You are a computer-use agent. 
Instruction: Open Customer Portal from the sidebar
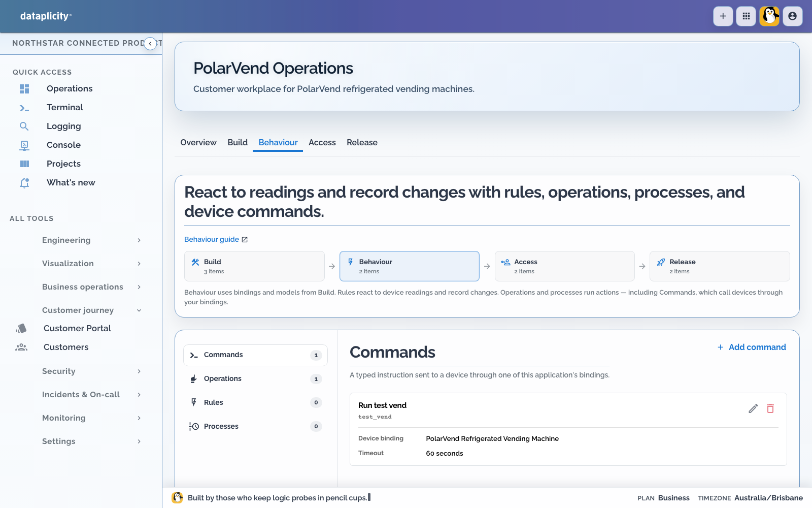(x=77, y=329)
